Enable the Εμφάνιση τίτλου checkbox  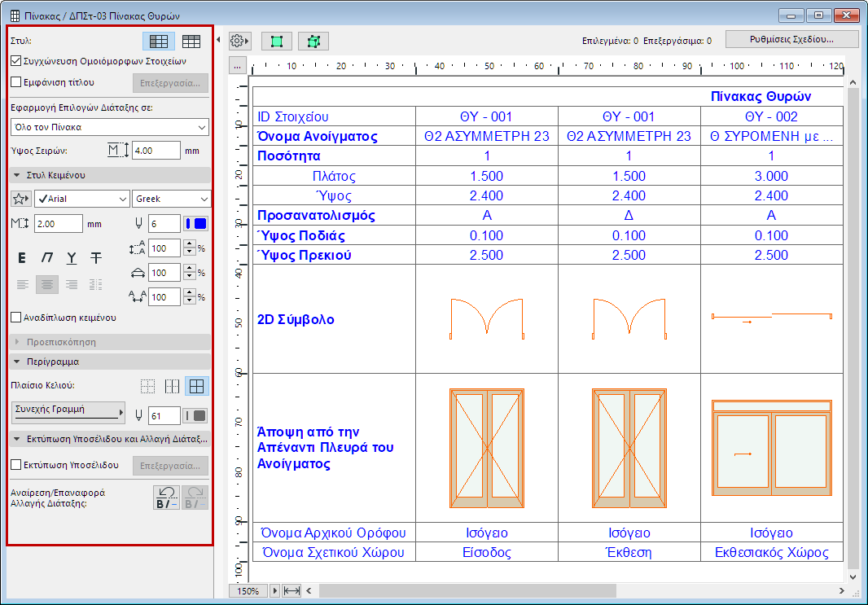pyautogui.click(x=16, y=81)
